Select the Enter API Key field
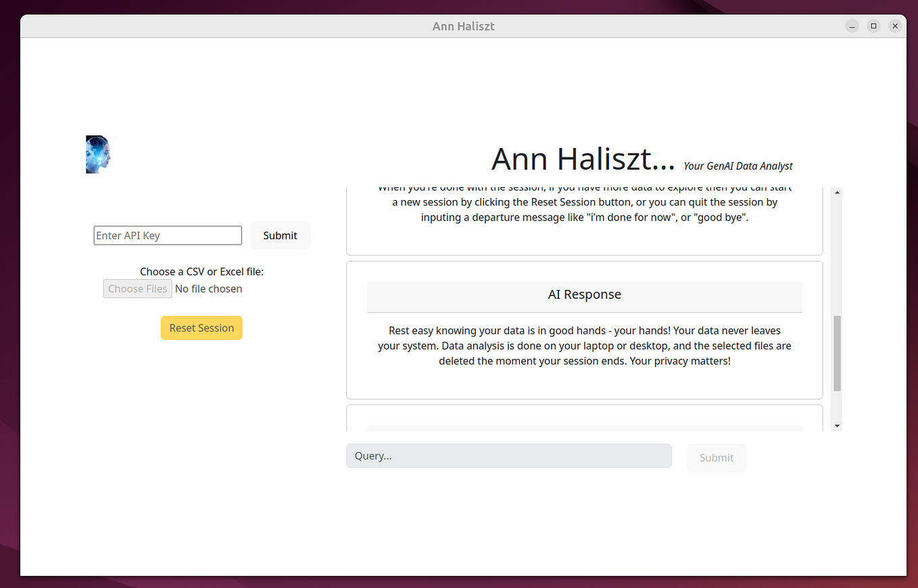The width and height of the screenshot is (918, 588). pyautogui.click(x=167, y=235)
